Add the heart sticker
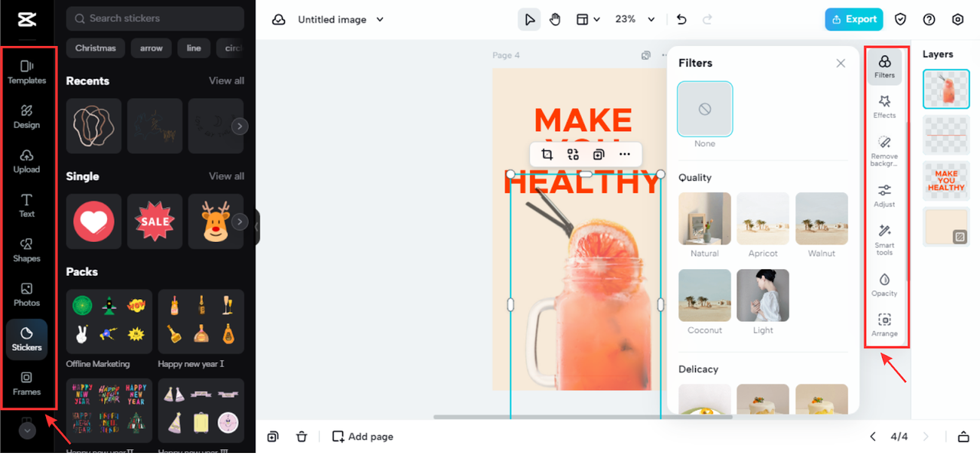980x456 pixels. point(93,221)
